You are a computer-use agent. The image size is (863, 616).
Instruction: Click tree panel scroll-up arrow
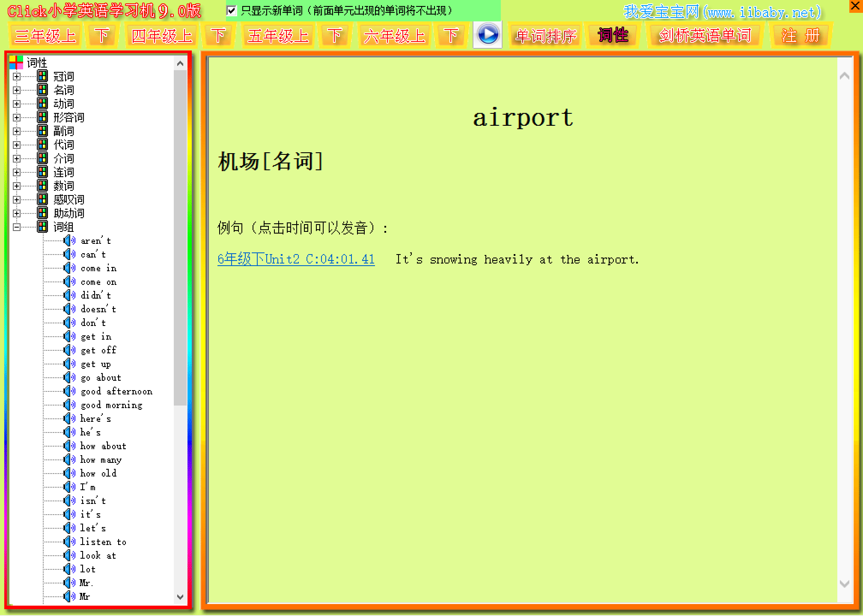180,64
